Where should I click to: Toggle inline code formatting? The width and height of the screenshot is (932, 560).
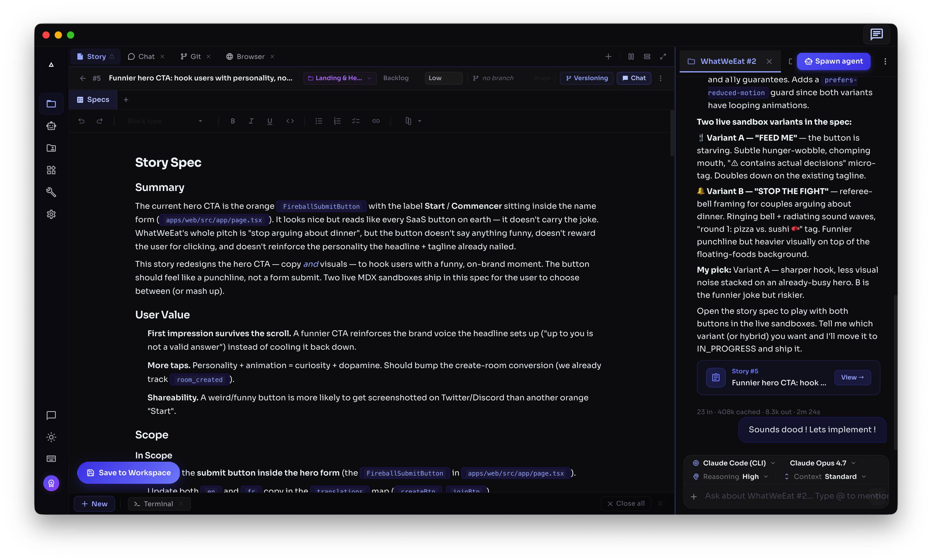tap(290, 121)
